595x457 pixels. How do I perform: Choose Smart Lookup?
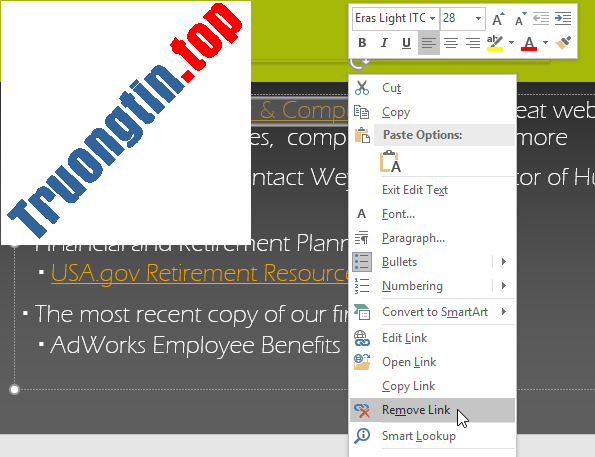419,436
